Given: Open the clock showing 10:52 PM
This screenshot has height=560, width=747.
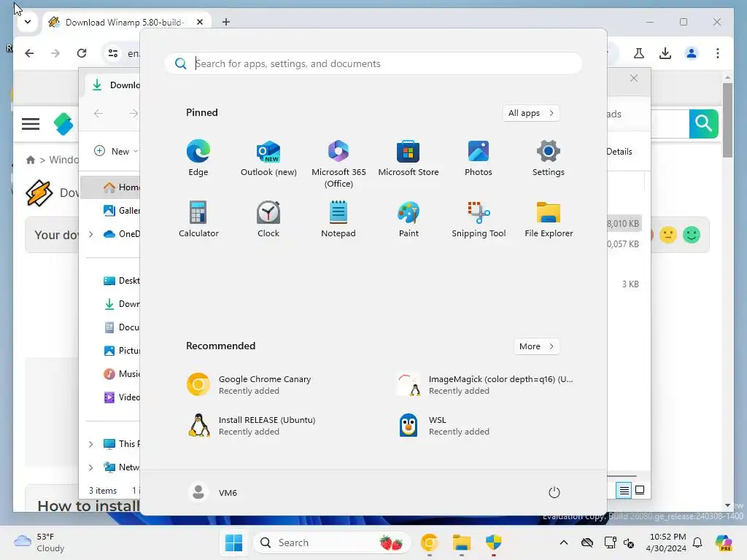Looking at the screenshot, I should click(x=666, y=542).
